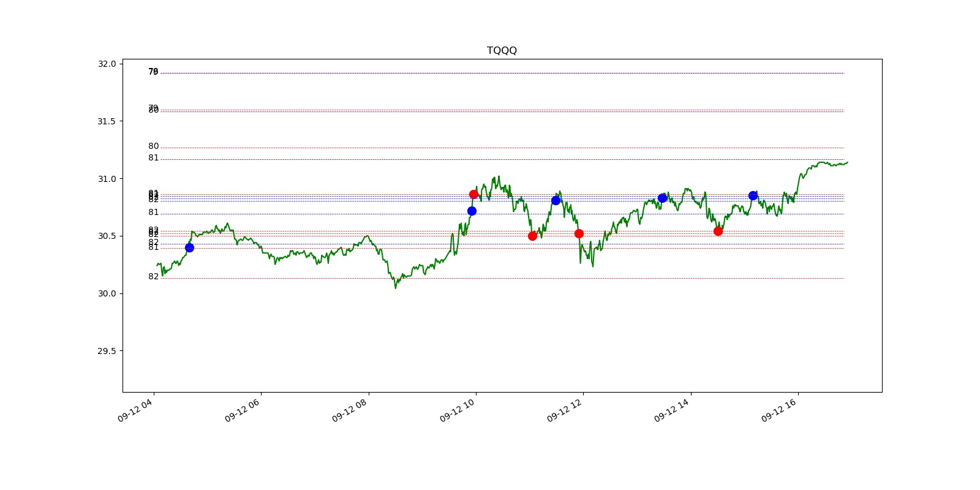Screen dimensions: 980x490
Task: Click the 81 label on line near 30.7
Action: [153, 213]
